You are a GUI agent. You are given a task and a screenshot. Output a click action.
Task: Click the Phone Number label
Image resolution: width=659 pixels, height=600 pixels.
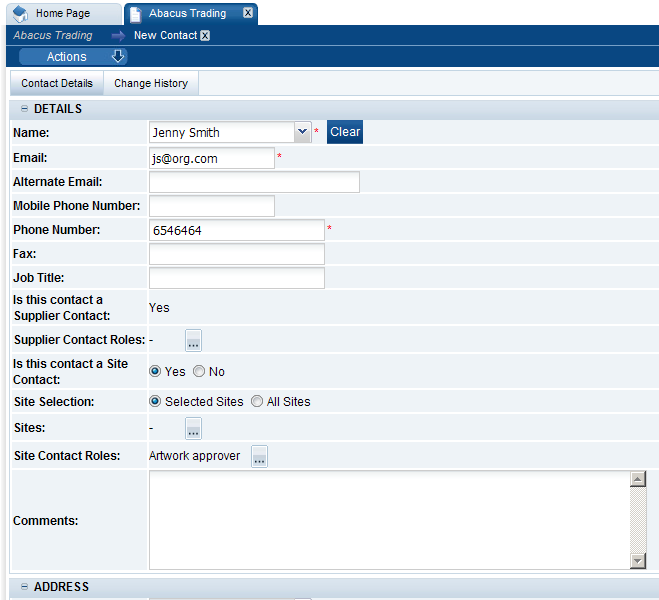57,230
